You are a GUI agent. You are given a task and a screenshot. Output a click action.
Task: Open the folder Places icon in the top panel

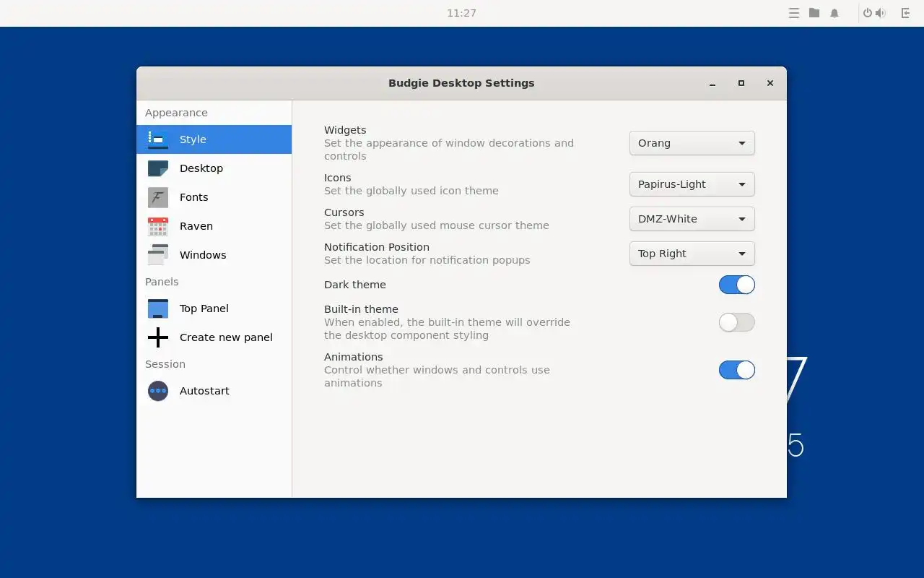[814, 13]
